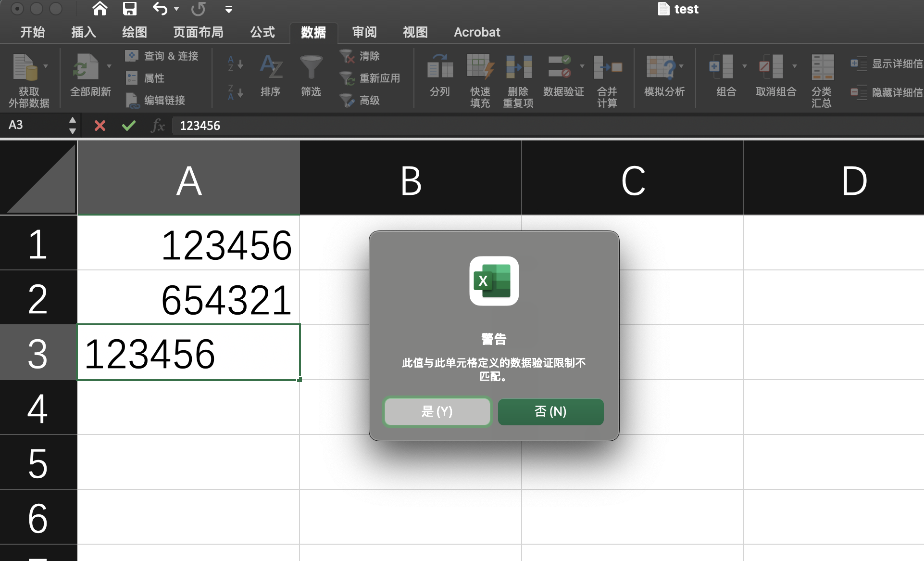This screenshot has width=924, height=561.
Task: Open the Acrobat tab
Action: tap(477, 32)
